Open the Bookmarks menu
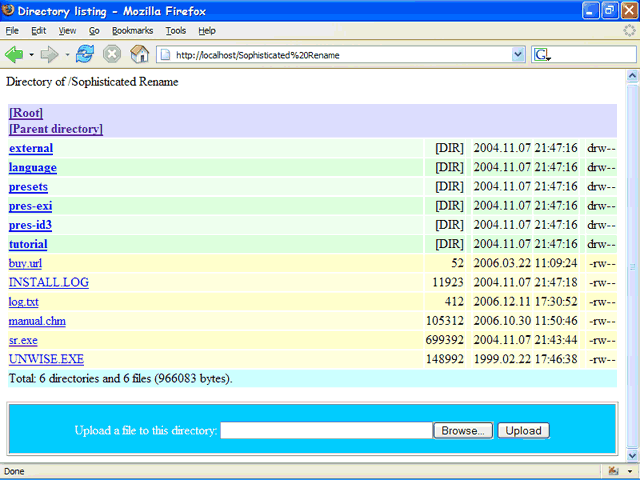Image resolution: width=640 pixels, height=480 pixels. (132, 31)
